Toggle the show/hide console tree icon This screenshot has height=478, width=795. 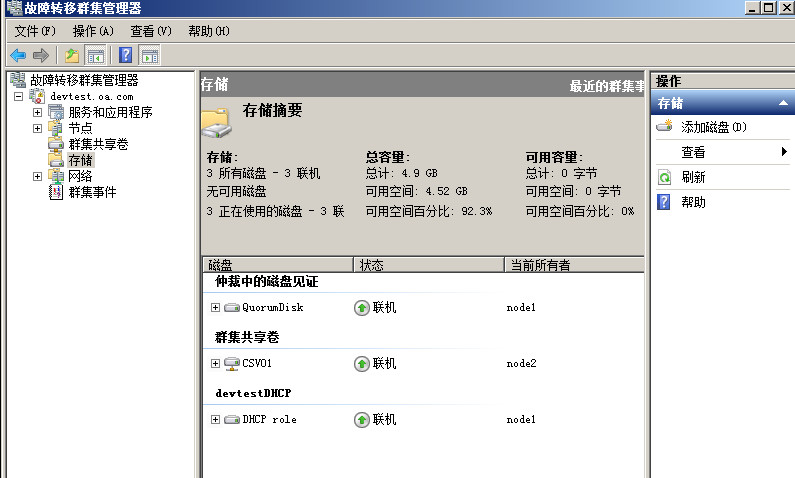coord(95,55)
